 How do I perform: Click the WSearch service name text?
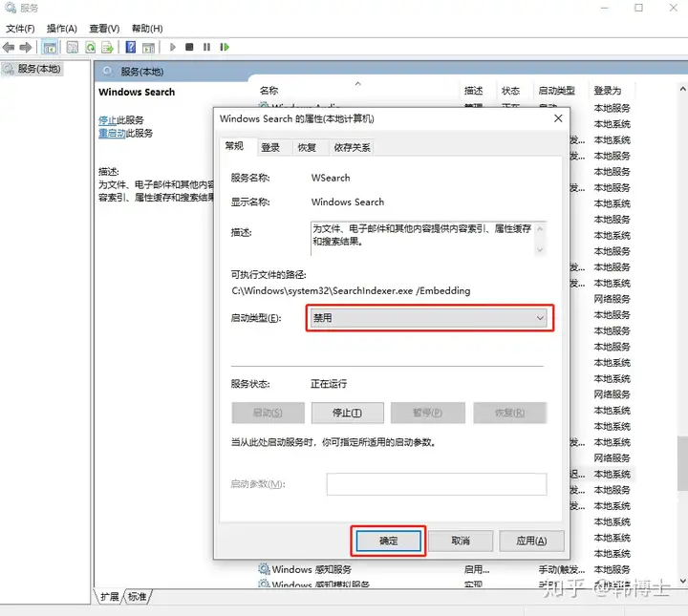331,178
